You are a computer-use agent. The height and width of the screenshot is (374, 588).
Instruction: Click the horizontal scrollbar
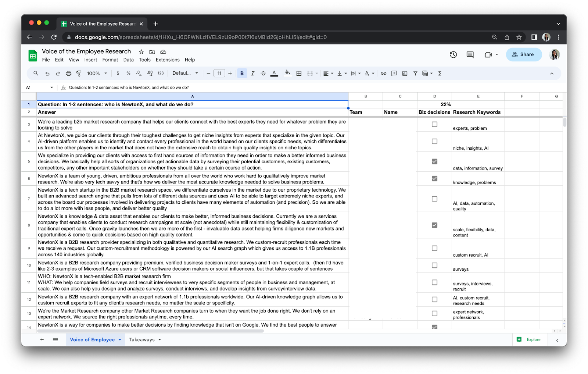coord(150,331)
